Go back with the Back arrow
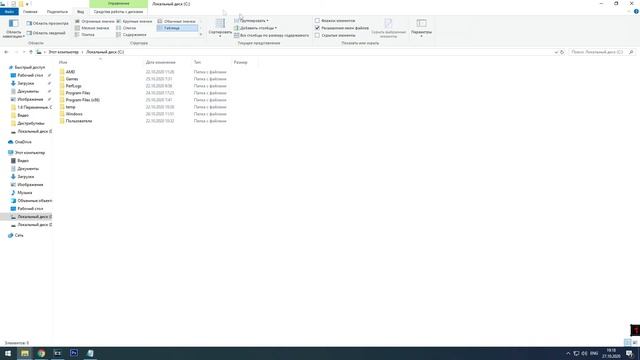The height and width of the screenshot is (360, 640). tap(6, 52)
